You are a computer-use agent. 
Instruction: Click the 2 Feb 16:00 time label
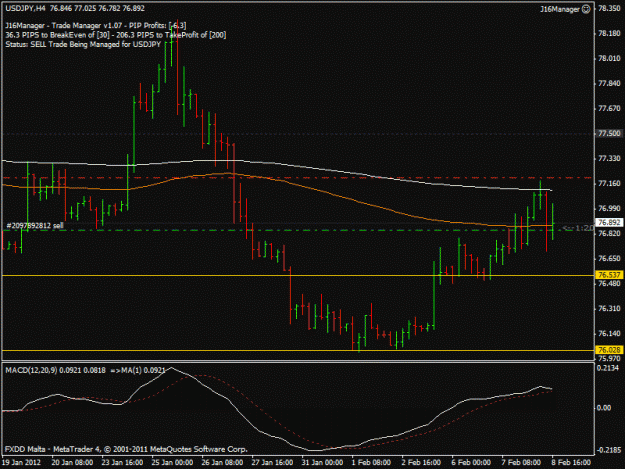coord(421,462)
